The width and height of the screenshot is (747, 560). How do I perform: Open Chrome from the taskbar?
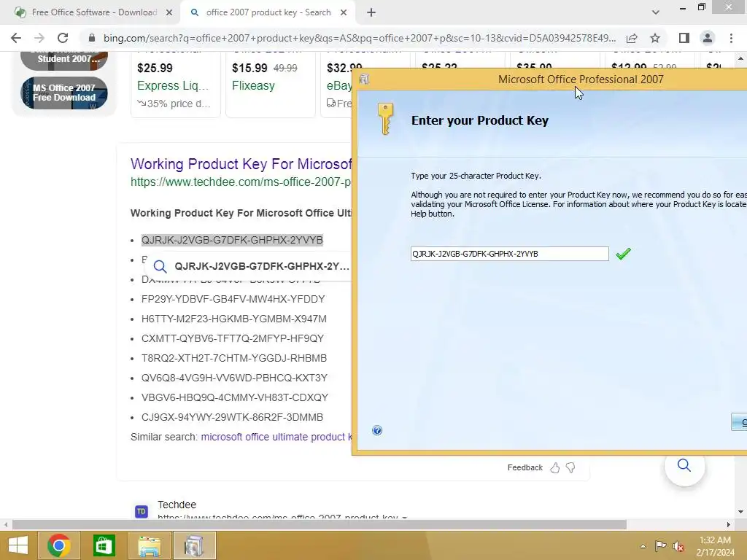coord(58,545)
